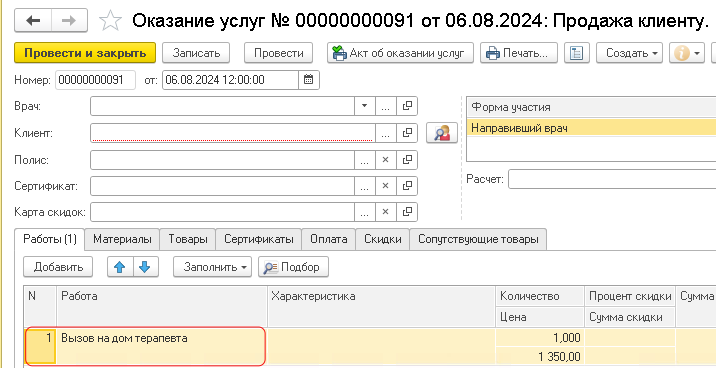The width and height of the screenshot is (716, 368).
Task: Open the info icon dropdown
Action: 687,53
